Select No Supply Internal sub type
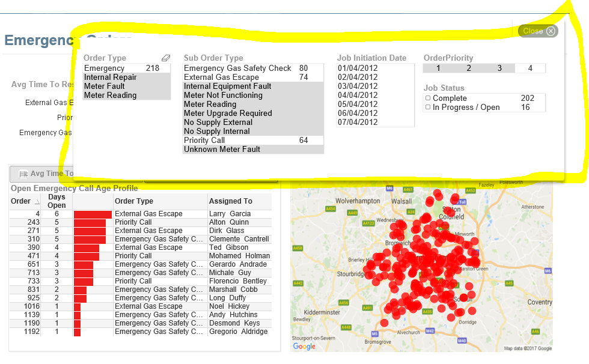 [x=253, y=132]
